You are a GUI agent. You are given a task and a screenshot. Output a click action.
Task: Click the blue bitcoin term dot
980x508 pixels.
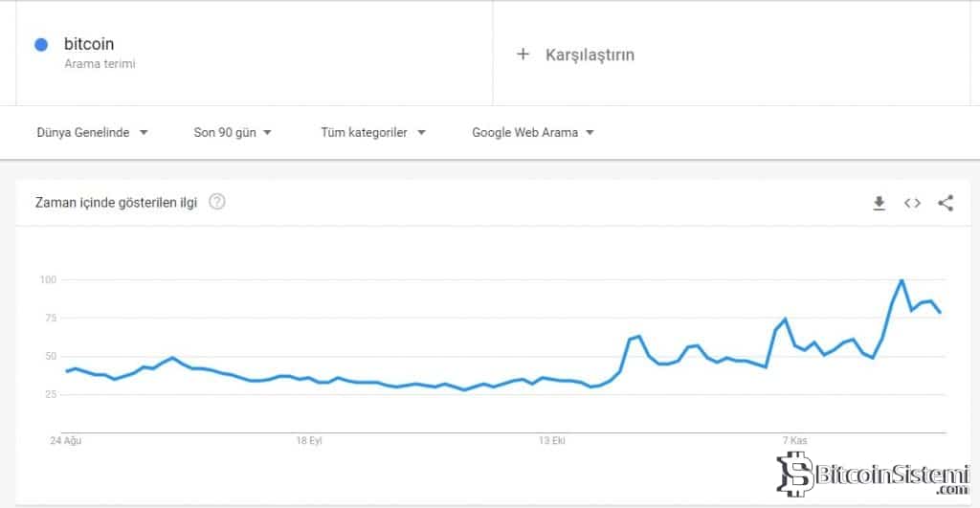coord(41,44)
